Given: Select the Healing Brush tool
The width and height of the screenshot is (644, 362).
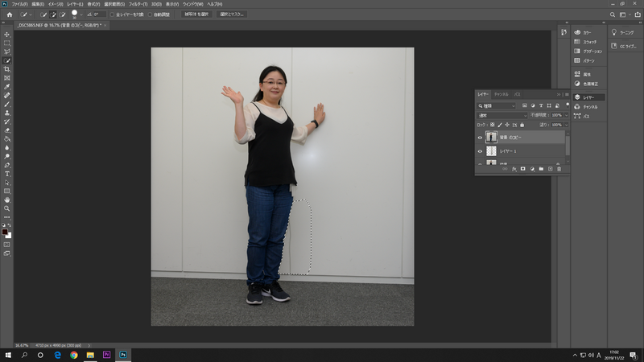Looking at the screenshot, I should coord(7,95).
